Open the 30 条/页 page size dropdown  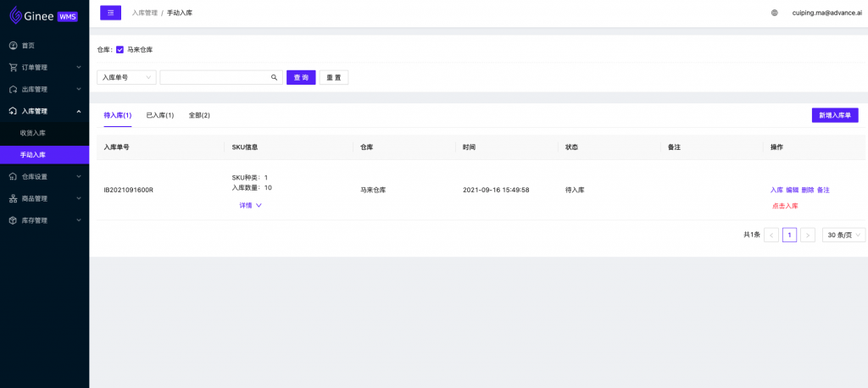tap(843, 236)
